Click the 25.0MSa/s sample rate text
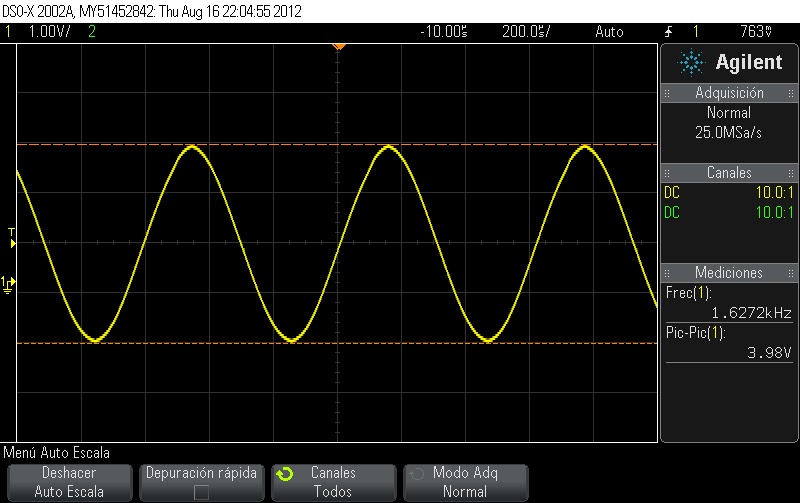The height and width of the screenshot is (503, 800). (x=729, y=133)
